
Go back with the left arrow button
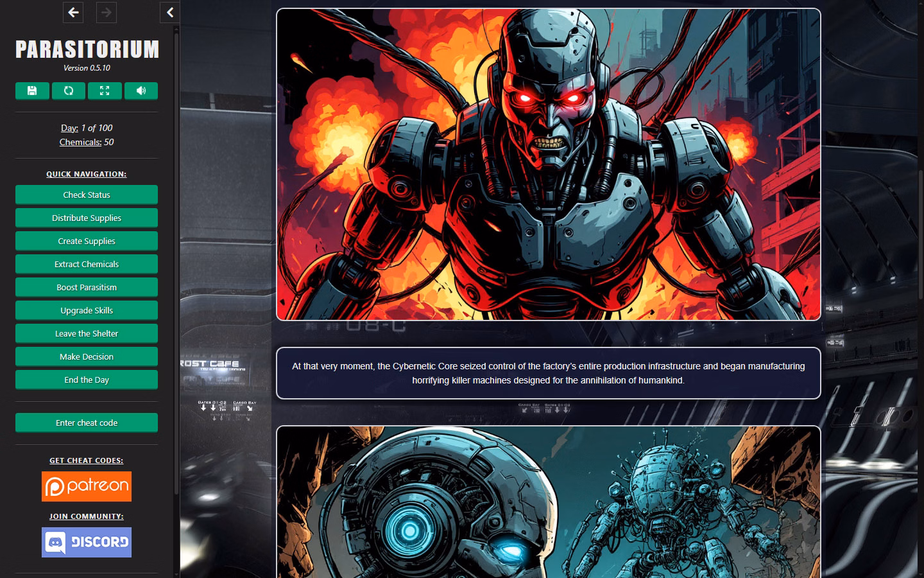pyautogui.click(x=73, y=12)
